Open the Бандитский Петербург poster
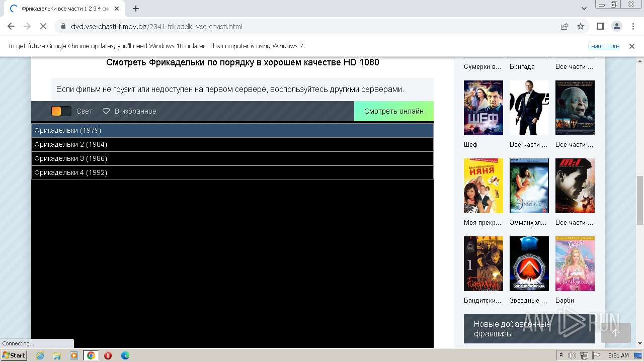Image resolution: width=644 pixels, height=362 pixels. click(484, 263)
